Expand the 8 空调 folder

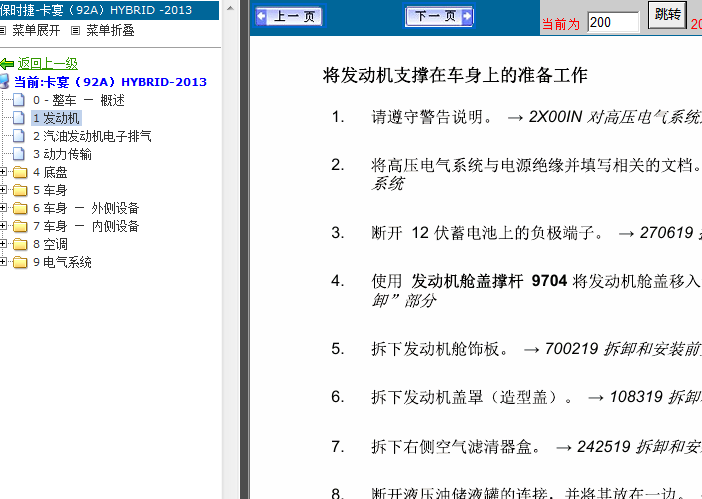3,243
